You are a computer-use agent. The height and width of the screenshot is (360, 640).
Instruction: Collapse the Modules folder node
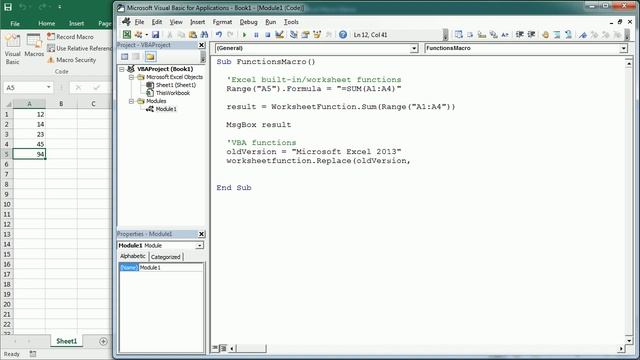pos(131,101)
